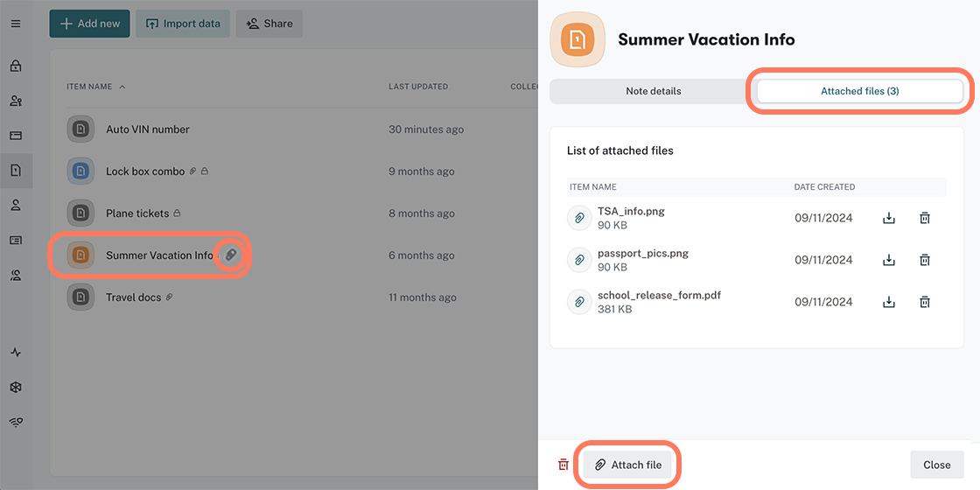Click the Attach file button
Screen dimensions: 980x490
click(x=627, y=465)
